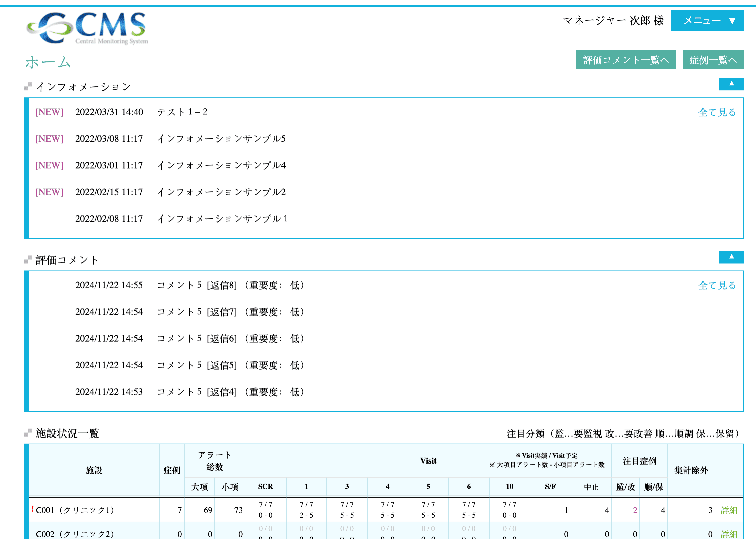This screenshot has width=756, height=539.
Task: Select the ホーム navigation item
Action: [47, 62]
